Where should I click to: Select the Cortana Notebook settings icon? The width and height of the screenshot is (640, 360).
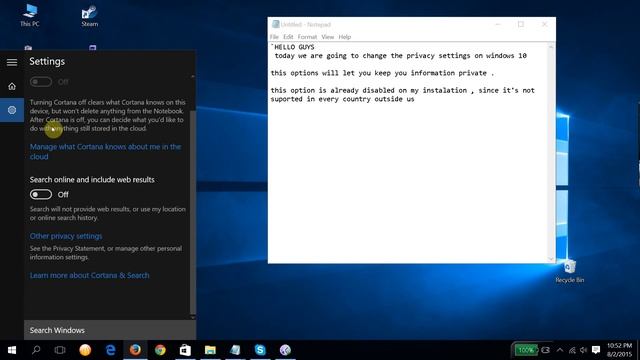(x=12, y=110)
